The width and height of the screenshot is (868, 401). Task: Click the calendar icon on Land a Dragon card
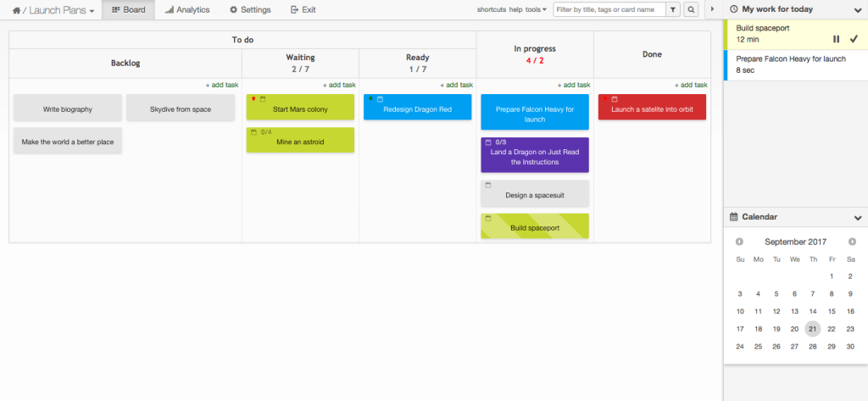[x=488, y=142]
